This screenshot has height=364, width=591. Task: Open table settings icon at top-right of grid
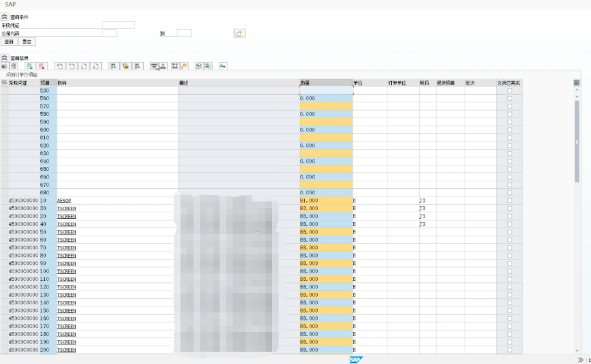coord(576,83)
